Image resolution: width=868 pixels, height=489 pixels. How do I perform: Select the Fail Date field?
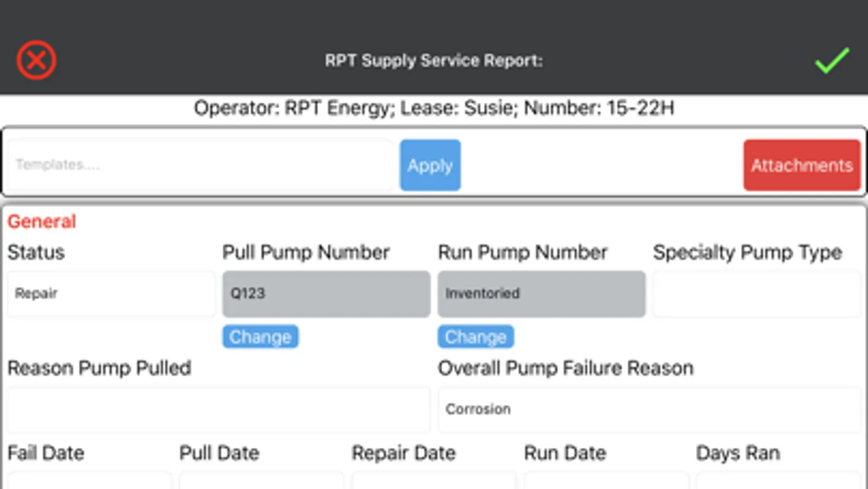[89, 480]
